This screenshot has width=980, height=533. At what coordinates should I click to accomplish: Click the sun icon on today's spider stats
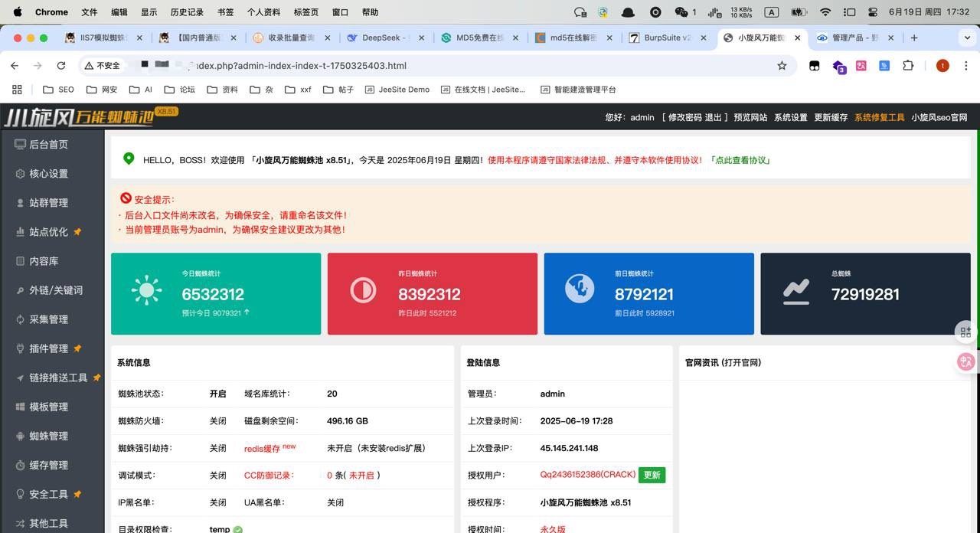click(x=146, y=291)
